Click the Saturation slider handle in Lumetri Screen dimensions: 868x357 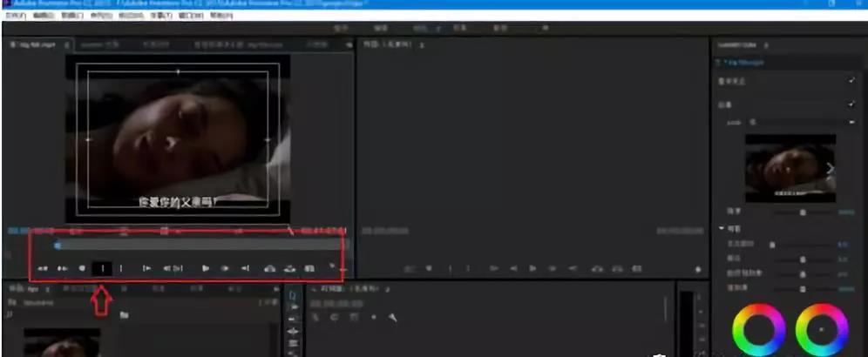(803, 289)
